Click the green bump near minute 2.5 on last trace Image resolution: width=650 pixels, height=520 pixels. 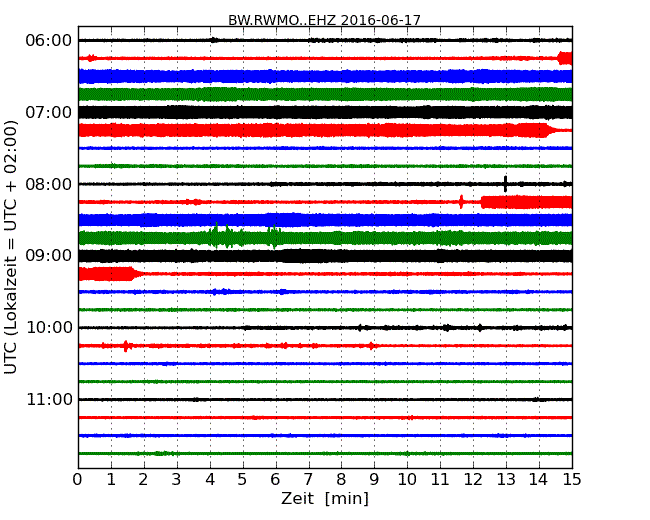[162, 454]
